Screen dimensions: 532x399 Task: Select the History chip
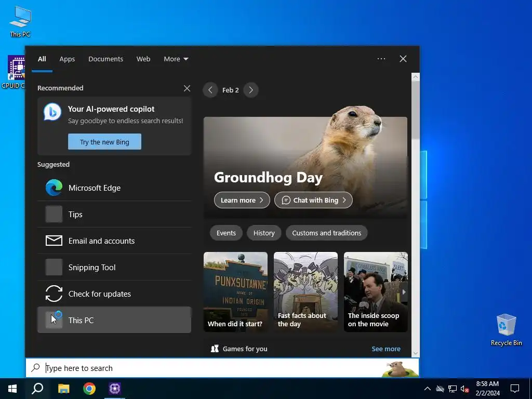tap(264, 233)
